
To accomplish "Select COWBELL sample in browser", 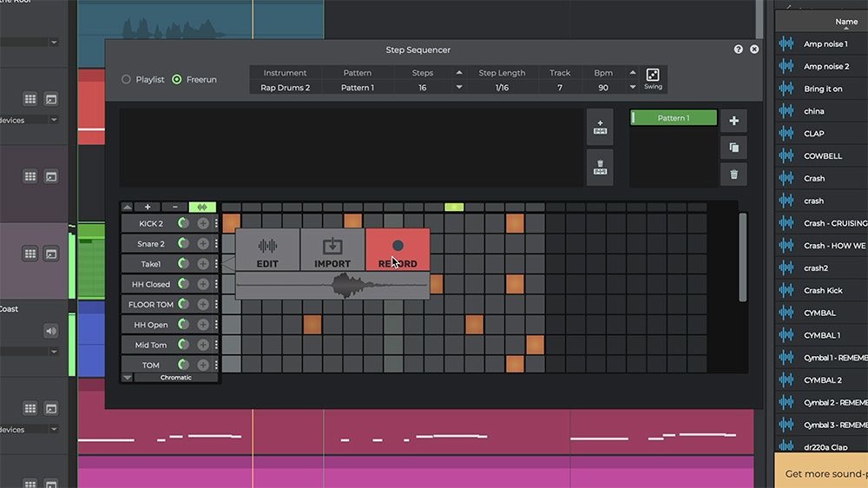I will point(821,155).
